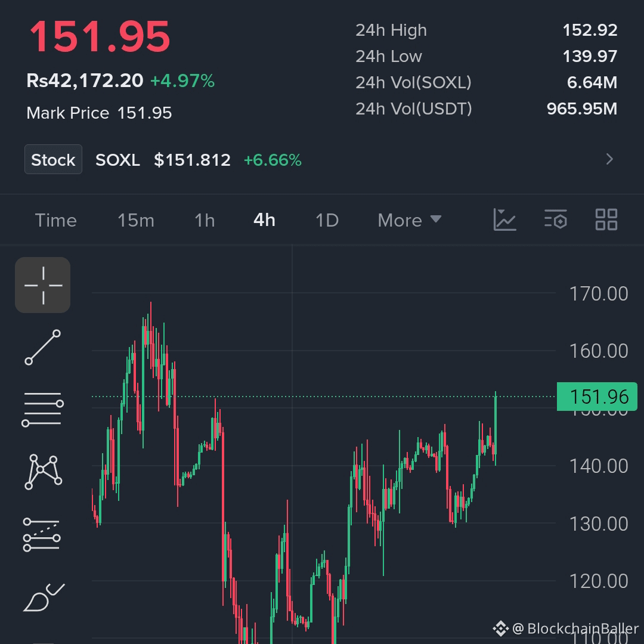
Task: Tap the +6.66% stock change
Action: [x=273, y=160]
